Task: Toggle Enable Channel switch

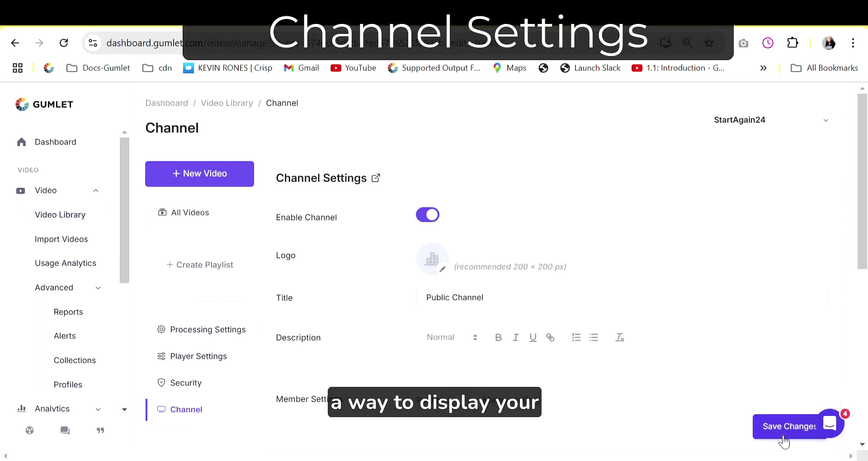Action: click(428, 215)
